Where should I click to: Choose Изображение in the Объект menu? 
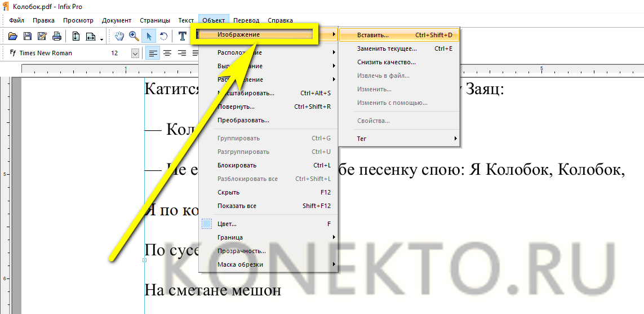(268, 34)
